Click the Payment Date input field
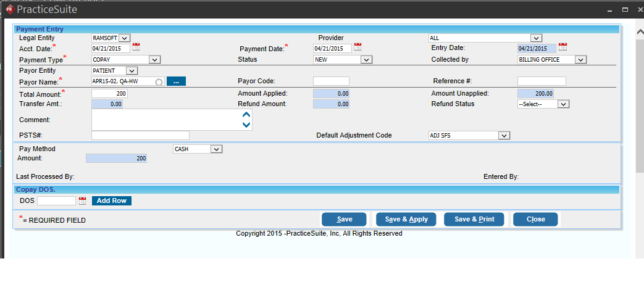 [x=333, y=48]
